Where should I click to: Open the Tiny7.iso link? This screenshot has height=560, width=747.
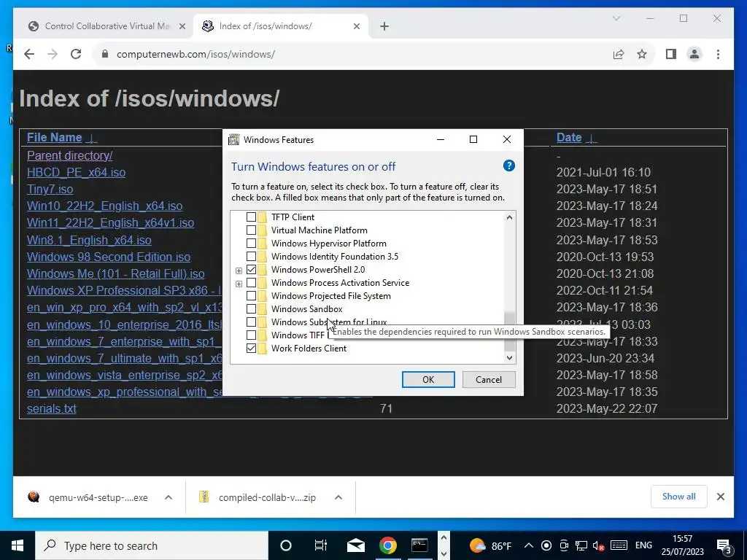click(50, 189)
